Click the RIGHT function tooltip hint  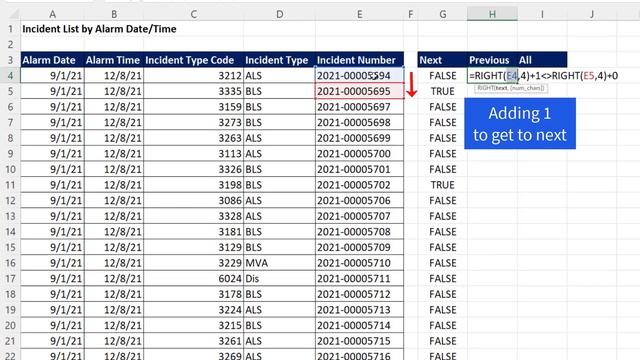511,88
